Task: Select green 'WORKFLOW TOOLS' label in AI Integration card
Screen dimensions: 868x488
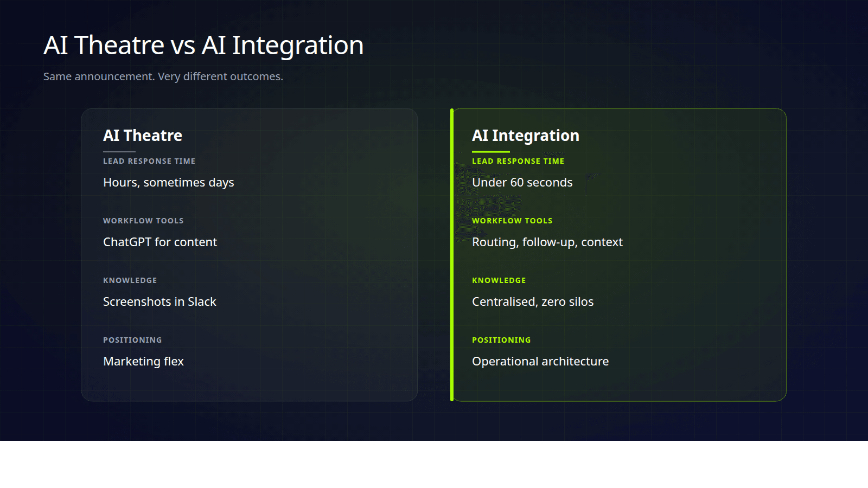Action: 512,221
